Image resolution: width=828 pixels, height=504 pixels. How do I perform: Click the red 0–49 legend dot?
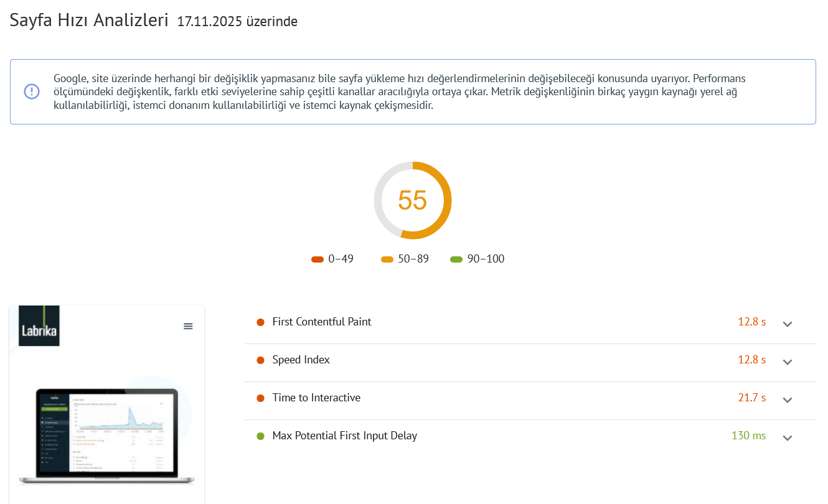(x=318, y=259)
